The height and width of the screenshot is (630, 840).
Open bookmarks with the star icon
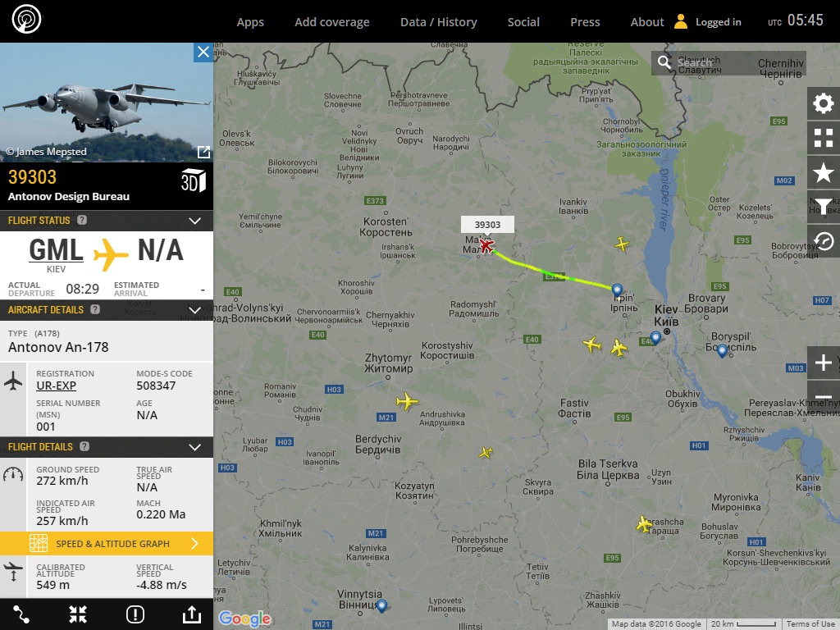pyautogui.click(x=823, y=172)
